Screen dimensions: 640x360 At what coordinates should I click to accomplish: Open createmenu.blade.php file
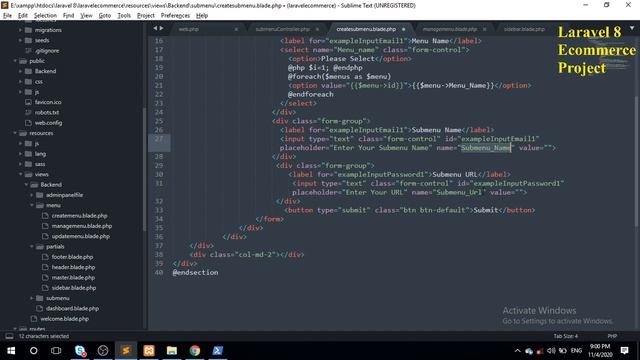point(79,216)
